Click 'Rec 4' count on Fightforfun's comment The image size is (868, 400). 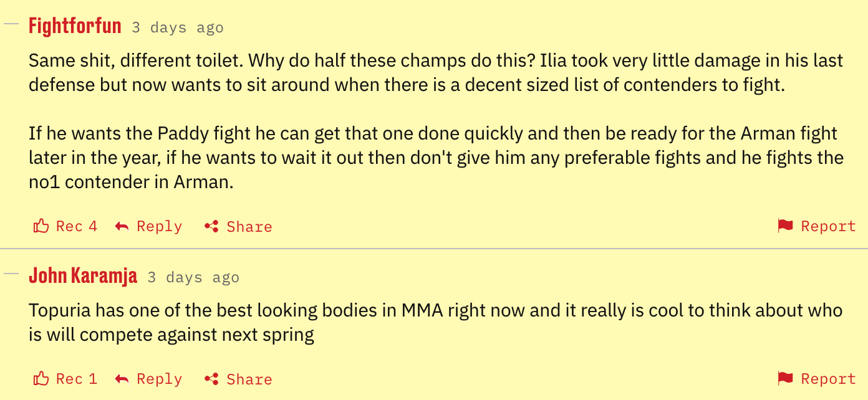(77, 226)
